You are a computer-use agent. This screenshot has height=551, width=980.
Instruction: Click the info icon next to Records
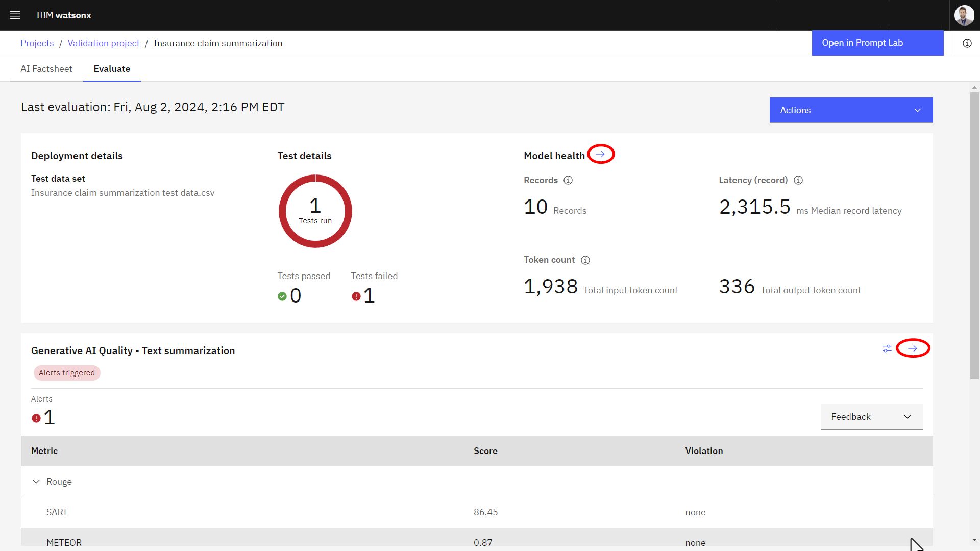click(x=569, y=180)
